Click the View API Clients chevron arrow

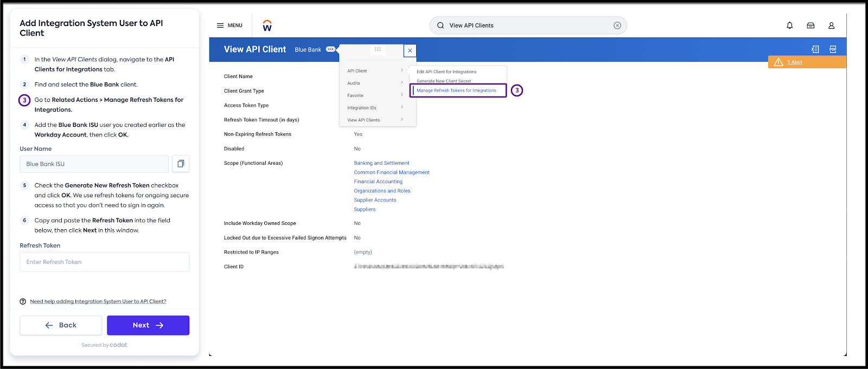402,119
